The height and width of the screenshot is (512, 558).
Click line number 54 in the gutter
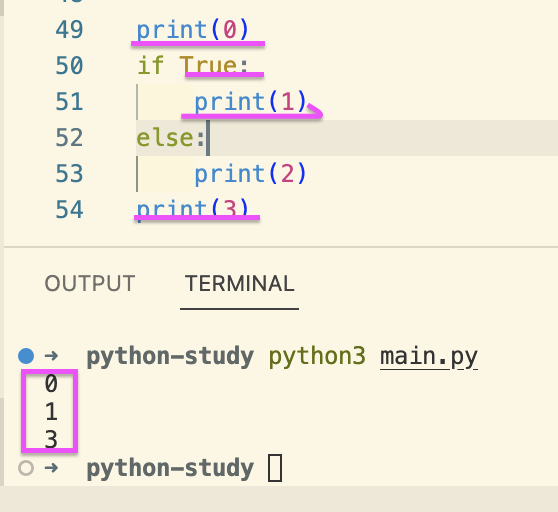(69, 209)
